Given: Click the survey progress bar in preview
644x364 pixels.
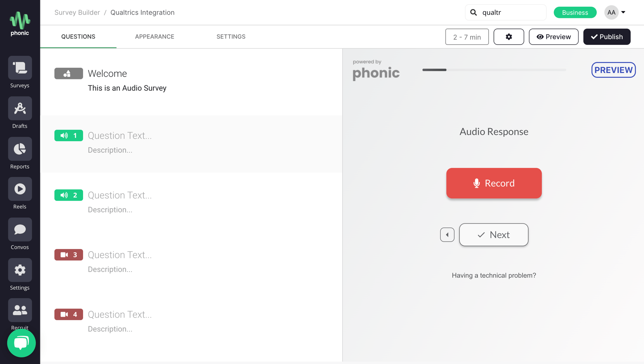Looking at the screenshot, I should 494,70.
